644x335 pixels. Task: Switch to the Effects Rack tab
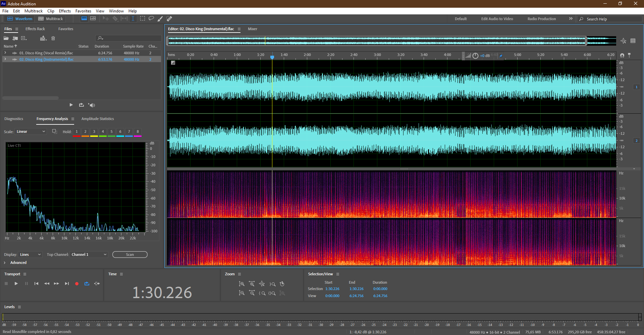tap(35, 29)
